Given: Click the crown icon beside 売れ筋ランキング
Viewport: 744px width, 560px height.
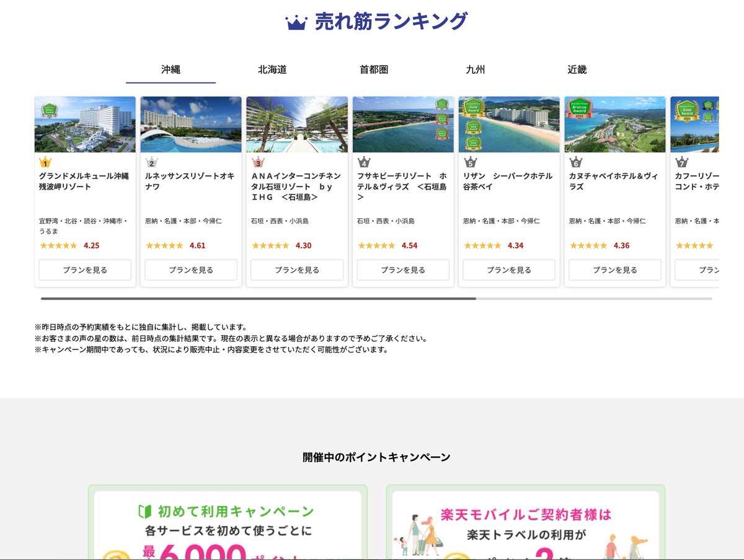Looking at the screenshot, I should (296, 22).
